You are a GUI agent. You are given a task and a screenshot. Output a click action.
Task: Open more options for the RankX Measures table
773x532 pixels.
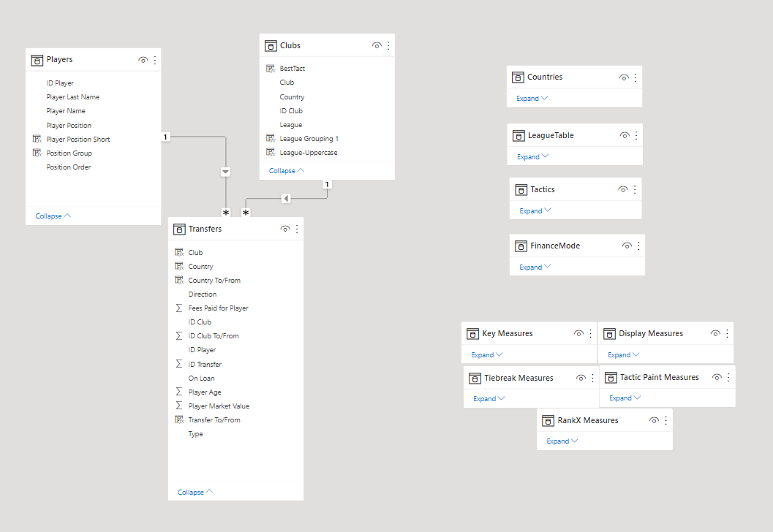666,420
